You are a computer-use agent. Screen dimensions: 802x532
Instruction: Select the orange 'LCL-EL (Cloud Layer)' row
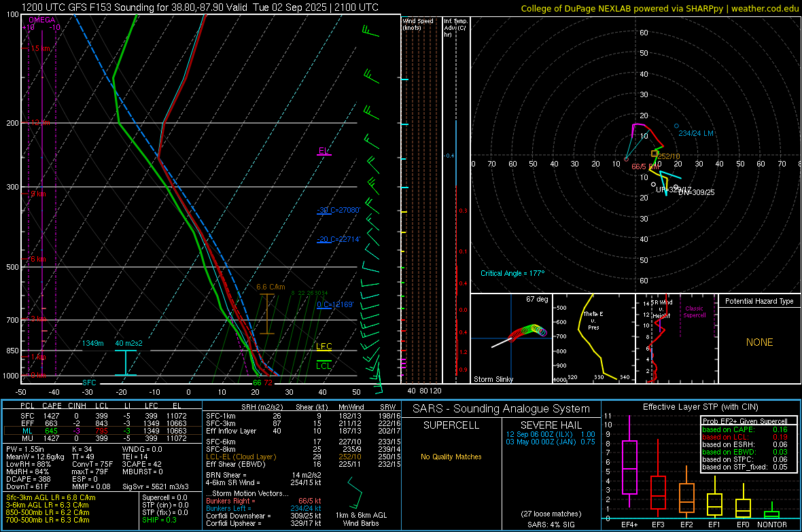click(x=303, y=457)
